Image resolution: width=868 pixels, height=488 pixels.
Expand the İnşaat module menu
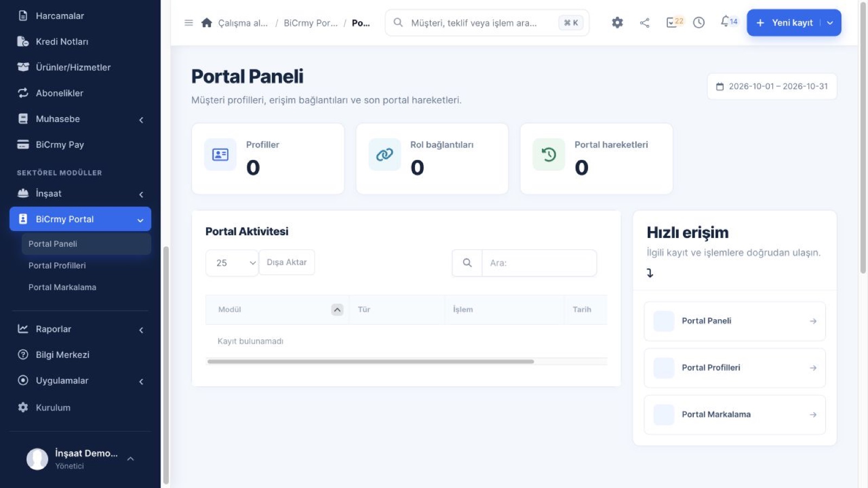(x=80, y=194)
